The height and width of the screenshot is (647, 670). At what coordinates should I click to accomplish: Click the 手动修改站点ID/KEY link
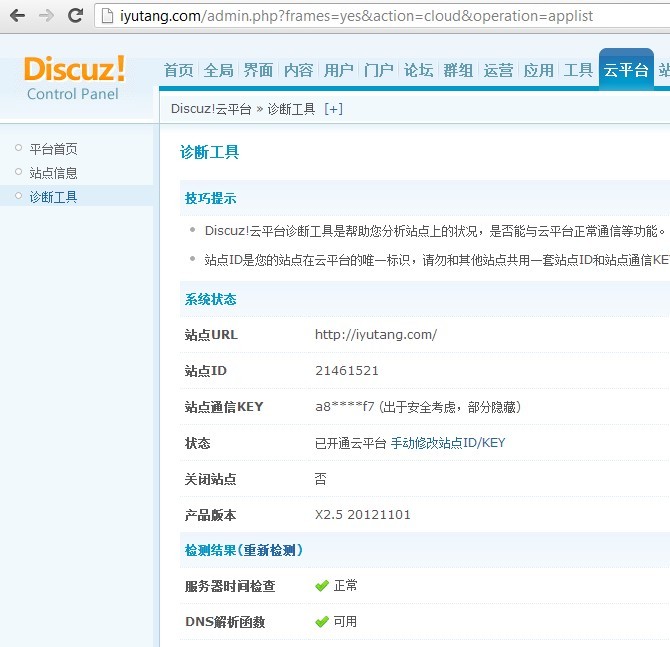click(x=448, y=443)
